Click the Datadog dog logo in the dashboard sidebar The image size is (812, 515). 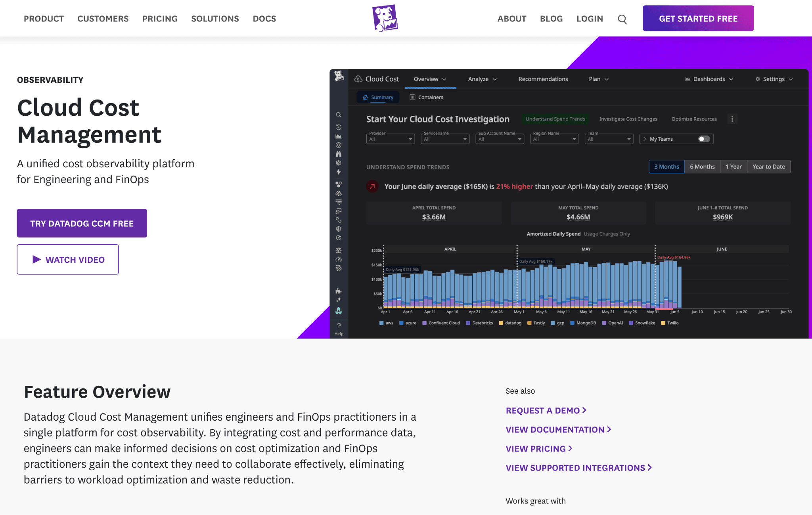point(339,76)
